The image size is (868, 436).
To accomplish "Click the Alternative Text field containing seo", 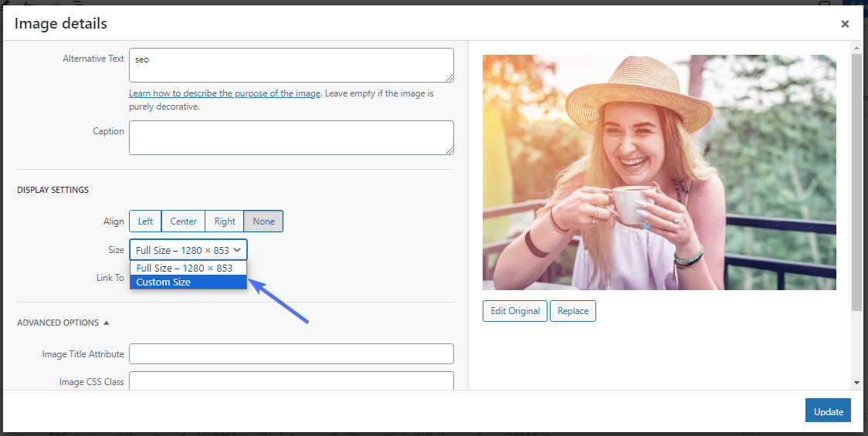I will click(291, 65).
